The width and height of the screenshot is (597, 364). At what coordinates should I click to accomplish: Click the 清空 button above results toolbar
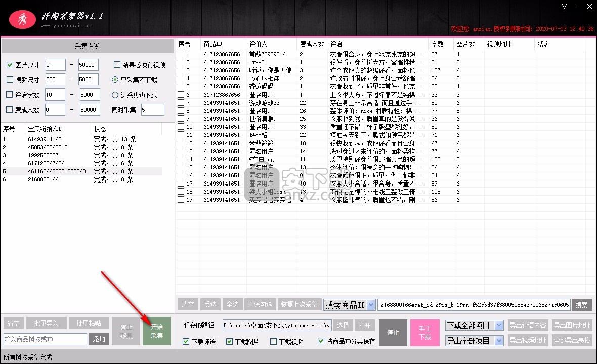click(x=188, y=305)
